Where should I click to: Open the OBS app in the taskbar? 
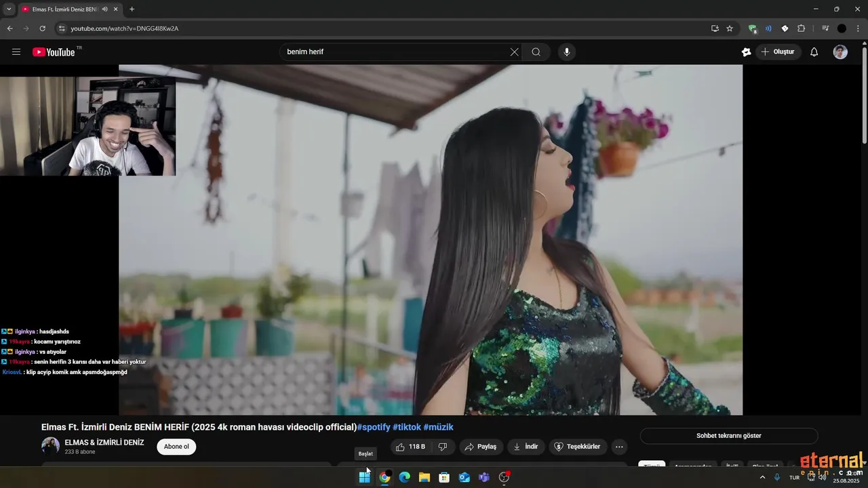504,477
